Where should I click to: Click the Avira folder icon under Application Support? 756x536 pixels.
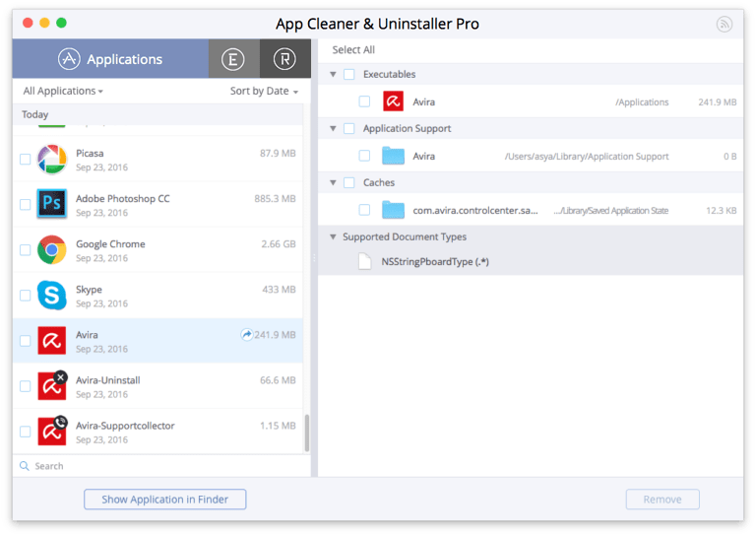pyautogui.click(x=394, y=156)
